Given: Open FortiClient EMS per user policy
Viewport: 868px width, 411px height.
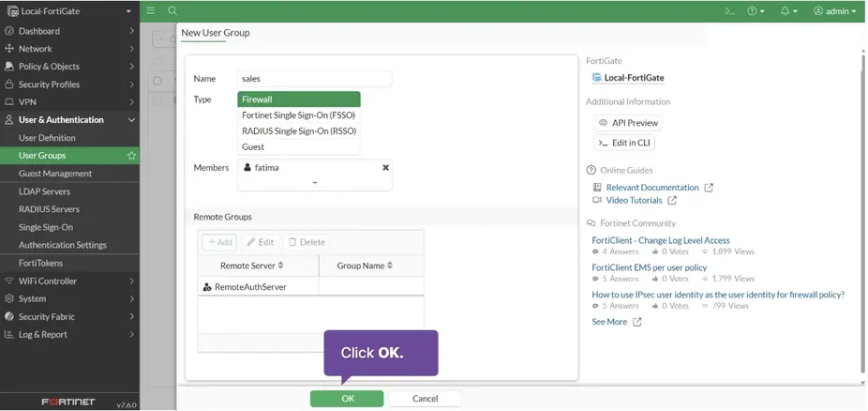Looking at the screenshot, I should point(650,267).
